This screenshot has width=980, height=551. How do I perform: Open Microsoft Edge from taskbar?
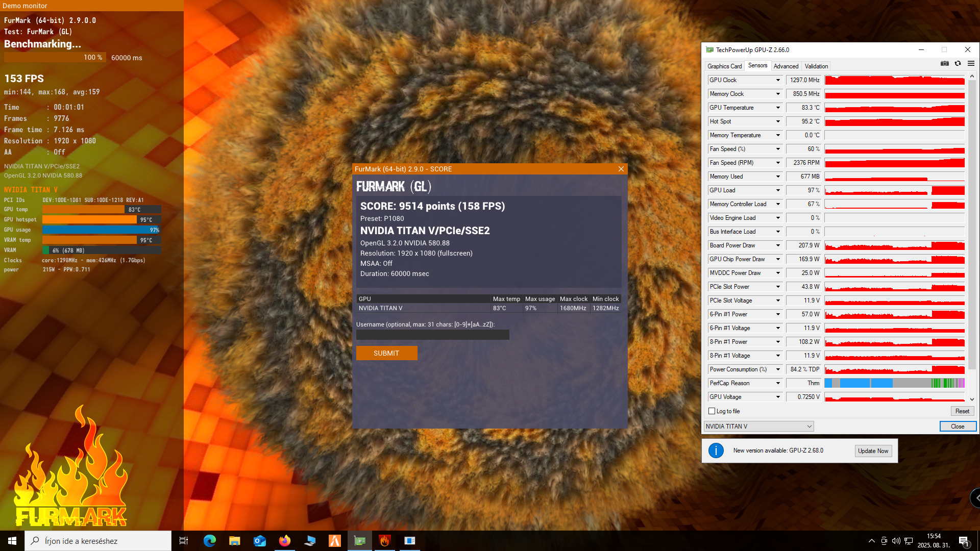209,541
